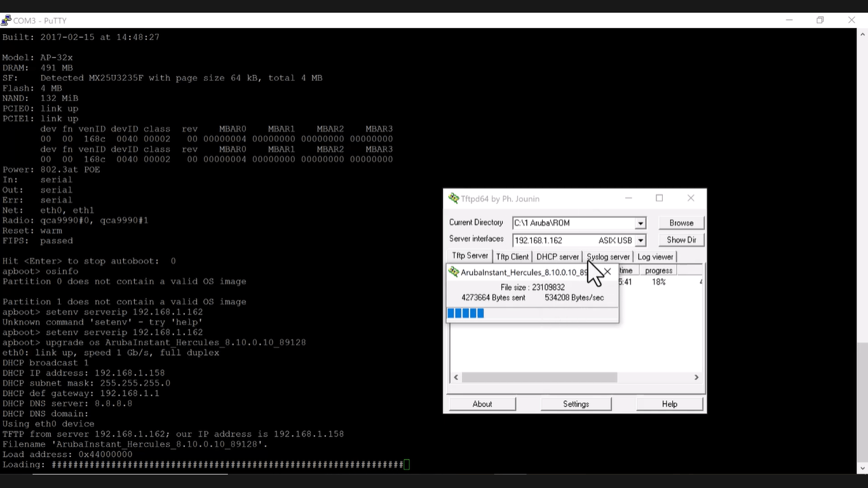Click the Tftpd64 app icon in its title bar
This screenshot has width=868, height=488.
pos(454,198)
